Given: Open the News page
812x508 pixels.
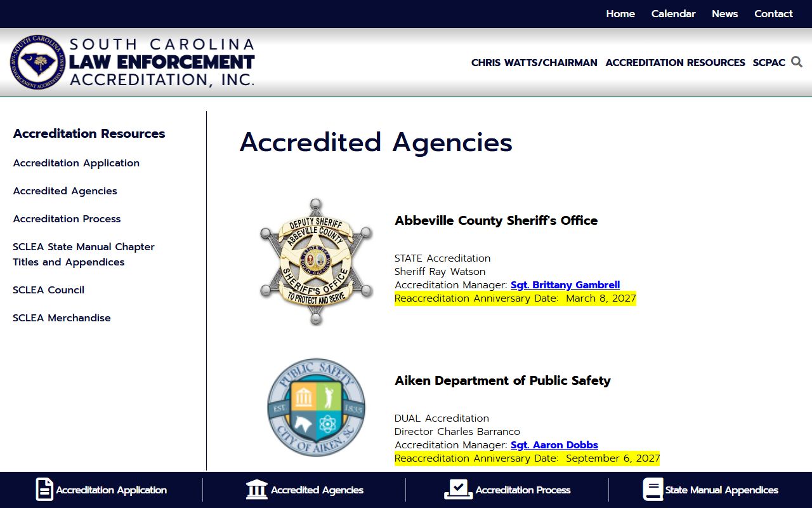Looking at the screenshot, I should (724, 13).
